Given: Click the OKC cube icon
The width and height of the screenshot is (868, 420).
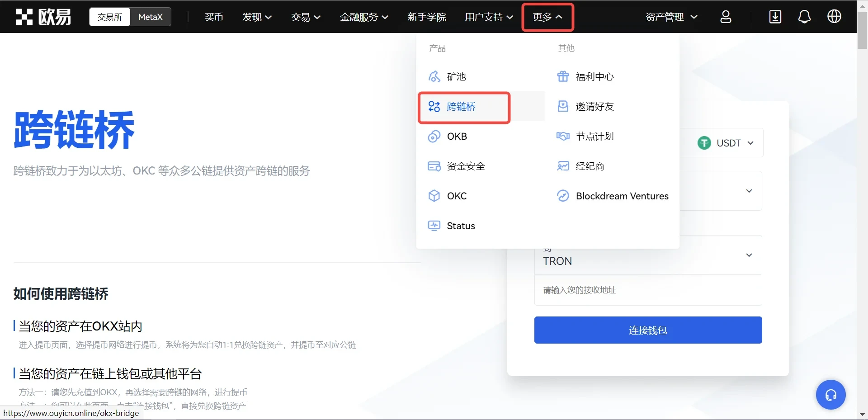Looking at the screenshot, I should pos(434,196).
